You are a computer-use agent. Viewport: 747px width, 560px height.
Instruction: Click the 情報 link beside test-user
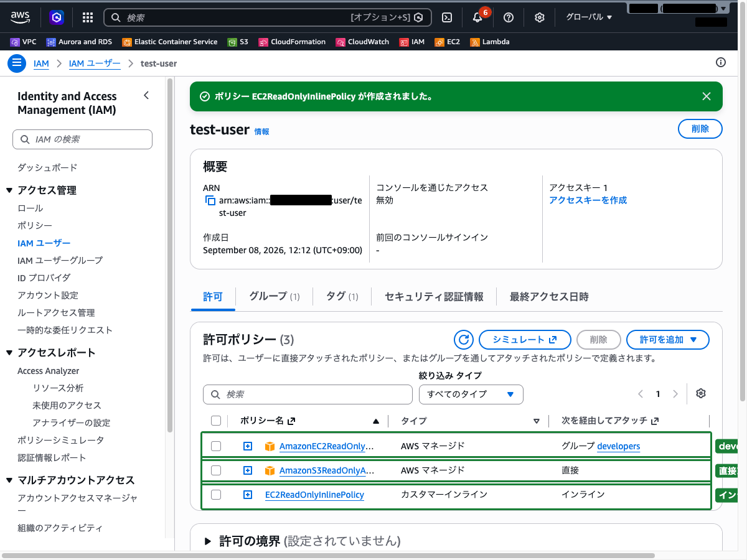point(262,132)
